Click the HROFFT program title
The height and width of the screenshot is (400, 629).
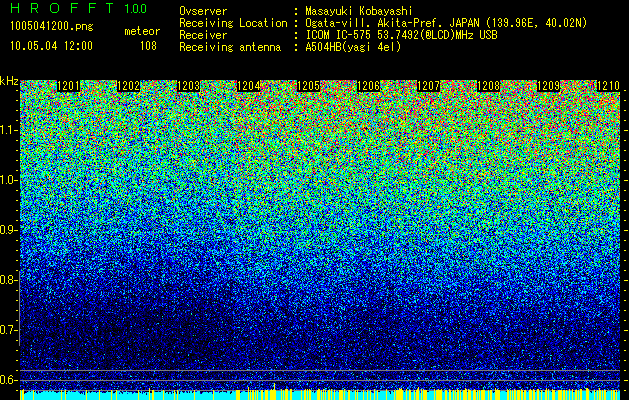click(x=62, y=8)
